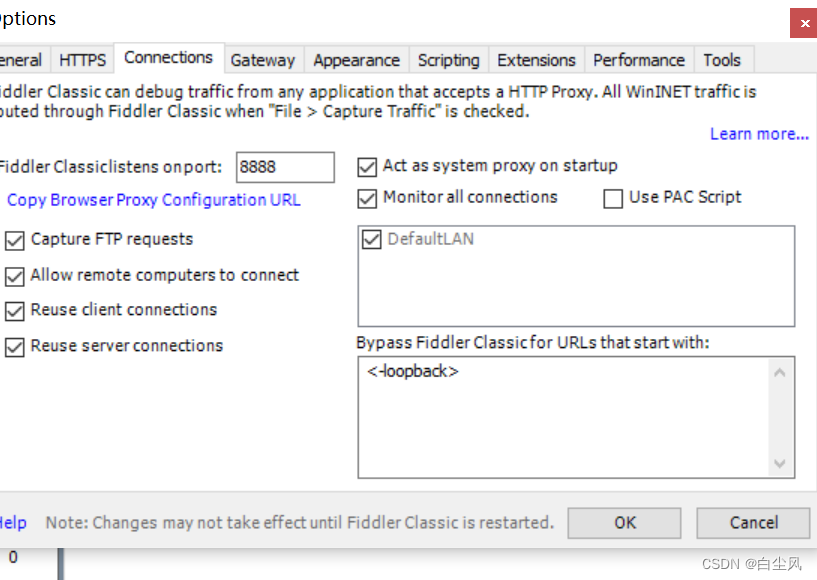Viewport: 817px width, 580px height.
Task: Confirm settings with the OK button
Action: point(623,522)
